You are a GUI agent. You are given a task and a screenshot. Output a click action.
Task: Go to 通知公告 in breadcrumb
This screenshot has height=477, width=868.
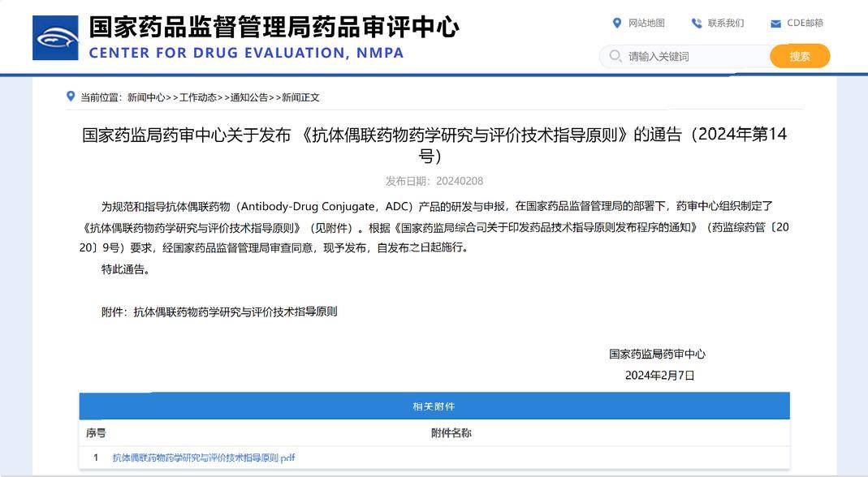(249, 97)
